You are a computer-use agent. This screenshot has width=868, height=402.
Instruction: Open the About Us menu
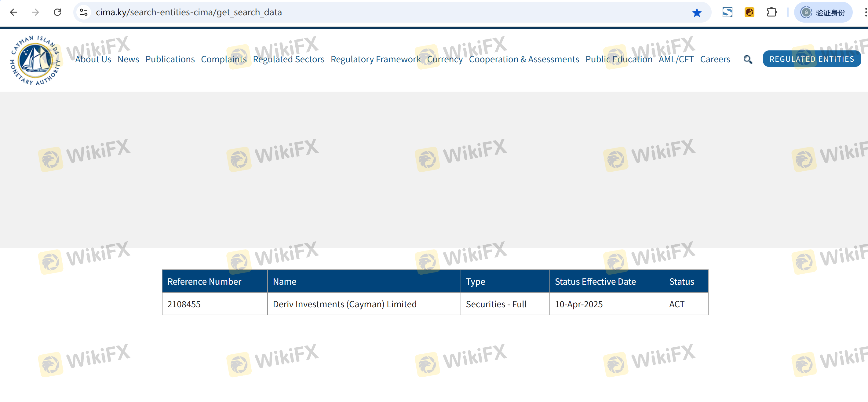coord(93,59)
